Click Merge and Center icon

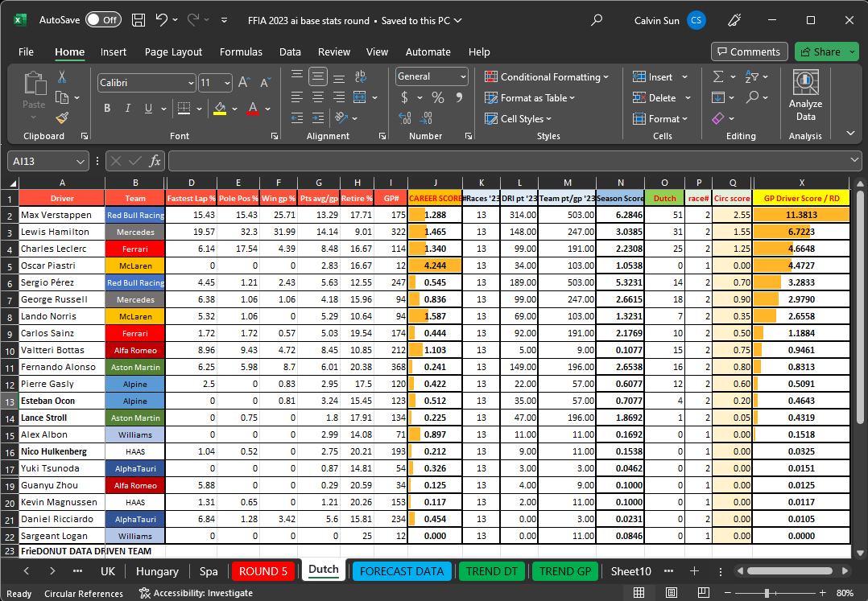[x=360, y=97]
